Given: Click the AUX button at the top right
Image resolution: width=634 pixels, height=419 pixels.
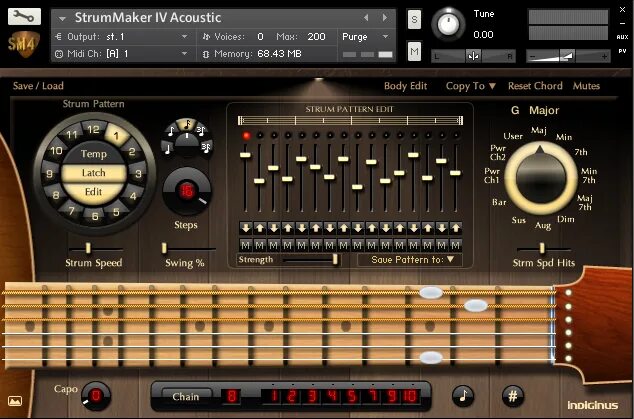Looking at the screenshot, I should [x=622, y=37].
